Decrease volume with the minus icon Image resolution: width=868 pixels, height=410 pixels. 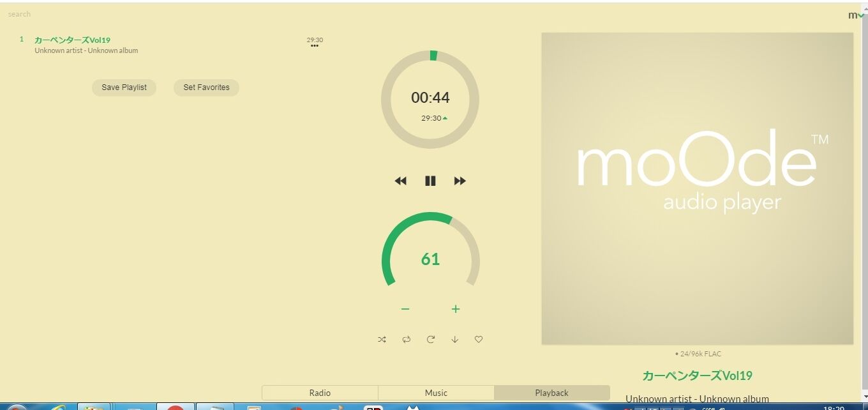405,309
